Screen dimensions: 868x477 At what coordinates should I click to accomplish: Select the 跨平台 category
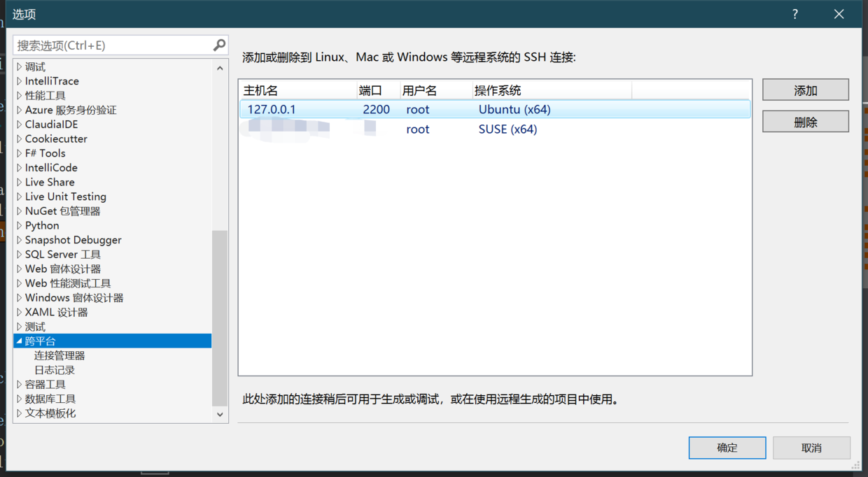(x=113, y=341)
